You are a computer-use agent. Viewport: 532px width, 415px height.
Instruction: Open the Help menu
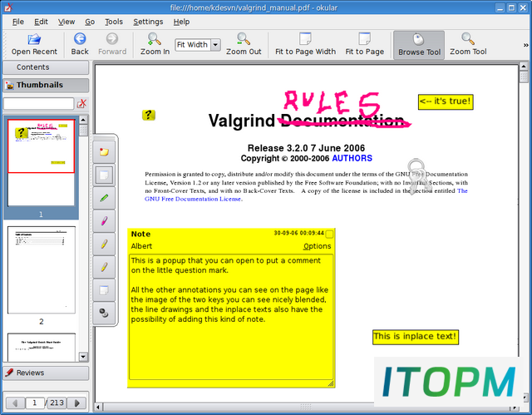click(181, 22)
